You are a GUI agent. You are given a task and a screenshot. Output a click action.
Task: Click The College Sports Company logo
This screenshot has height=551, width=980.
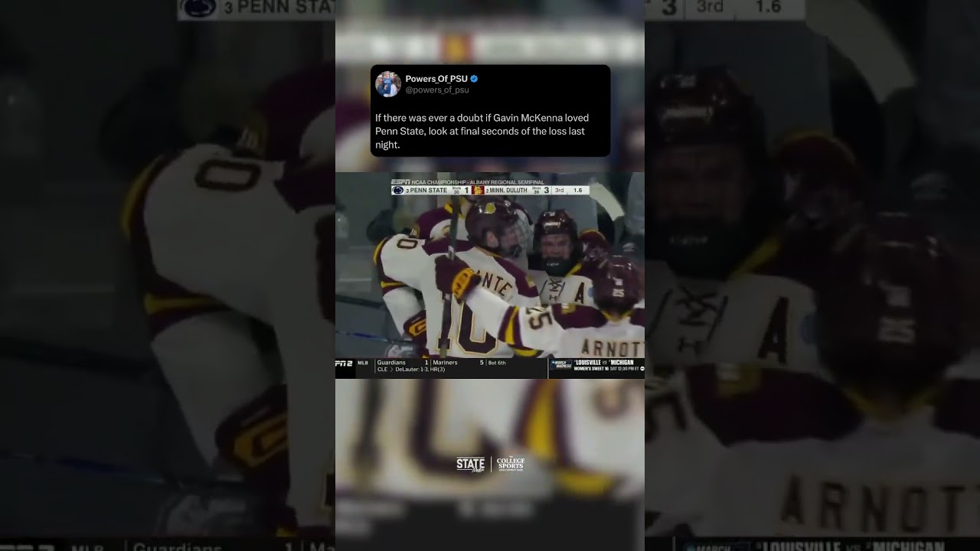click(x=511, y=464)
